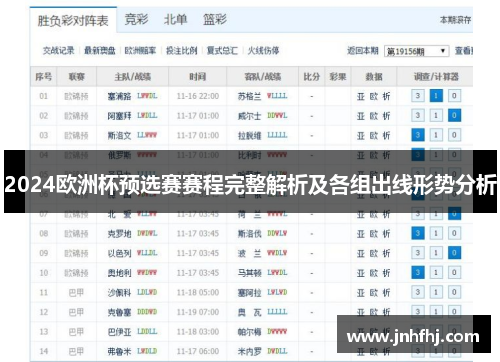Open the 篮彩 tab

click(215, 20)
